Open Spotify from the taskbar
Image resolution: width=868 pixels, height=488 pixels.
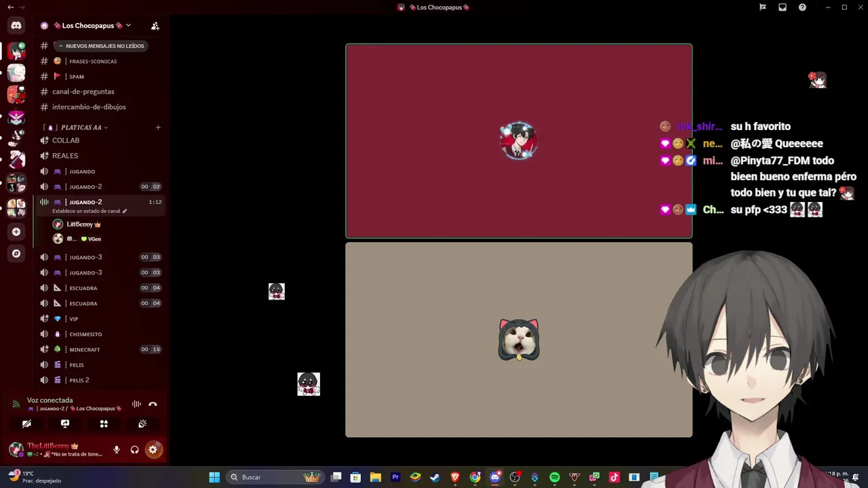(555, 477)
